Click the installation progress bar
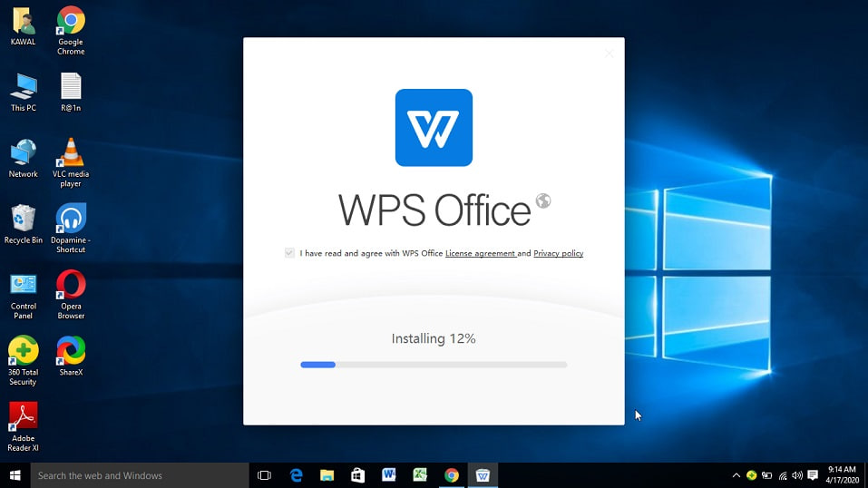This screenshot has height=488, width=868. click(x=434, y=365)
